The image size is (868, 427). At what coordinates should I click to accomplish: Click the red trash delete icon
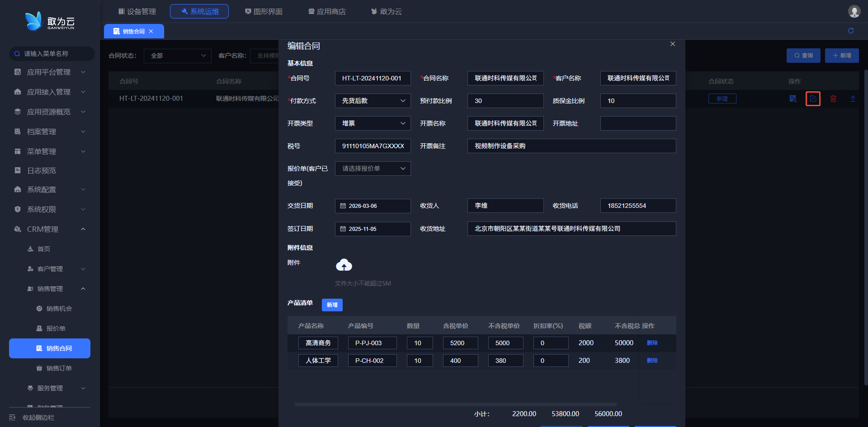[x=833, y=99]
